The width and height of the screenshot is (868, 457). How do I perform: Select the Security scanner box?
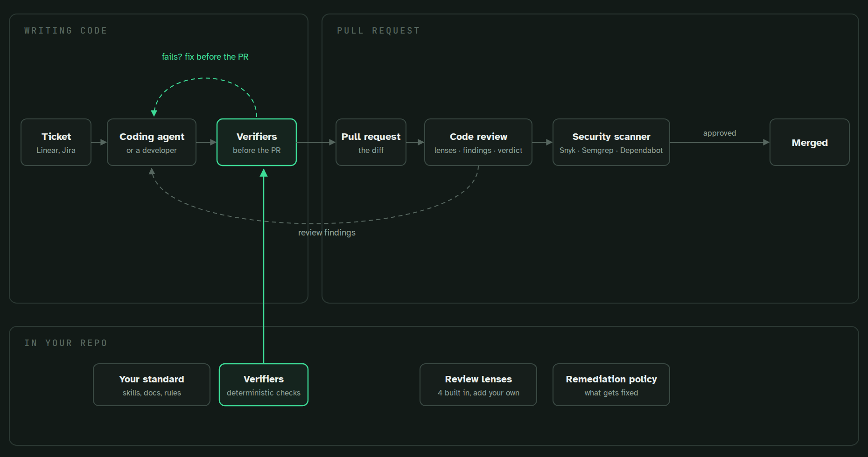tap(611, 142)
